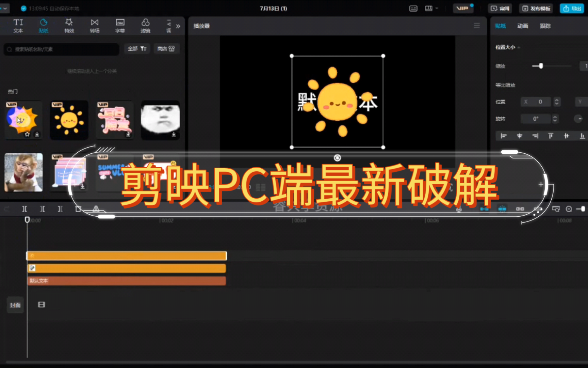Download the pink text sticker
Viewport: 588px width, 368px height.
(x=128, y=134)
